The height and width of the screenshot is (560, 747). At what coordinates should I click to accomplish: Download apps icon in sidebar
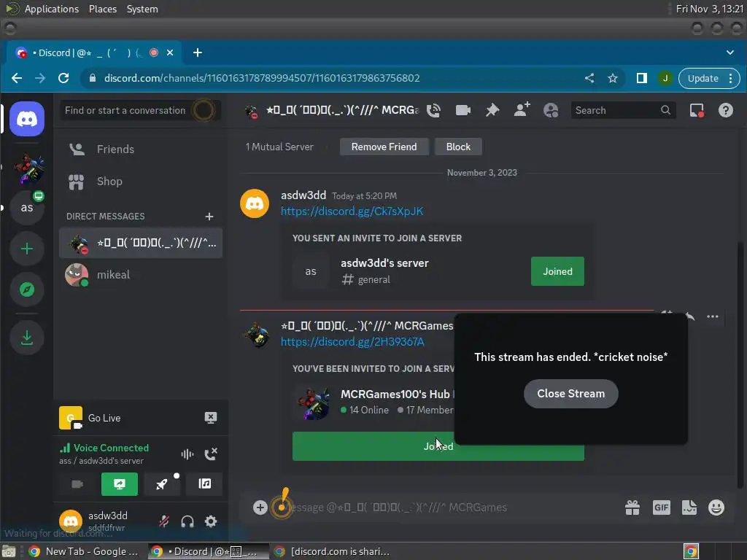(27, 338)
